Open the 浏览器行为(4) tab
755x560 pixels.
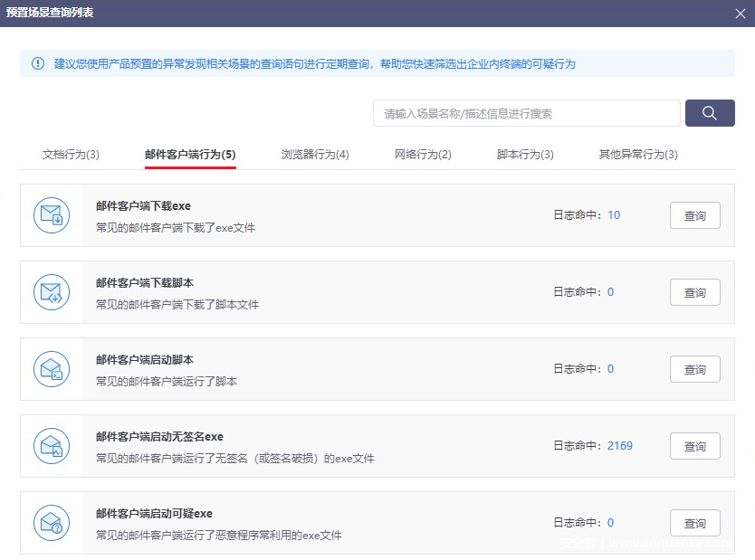315,155
